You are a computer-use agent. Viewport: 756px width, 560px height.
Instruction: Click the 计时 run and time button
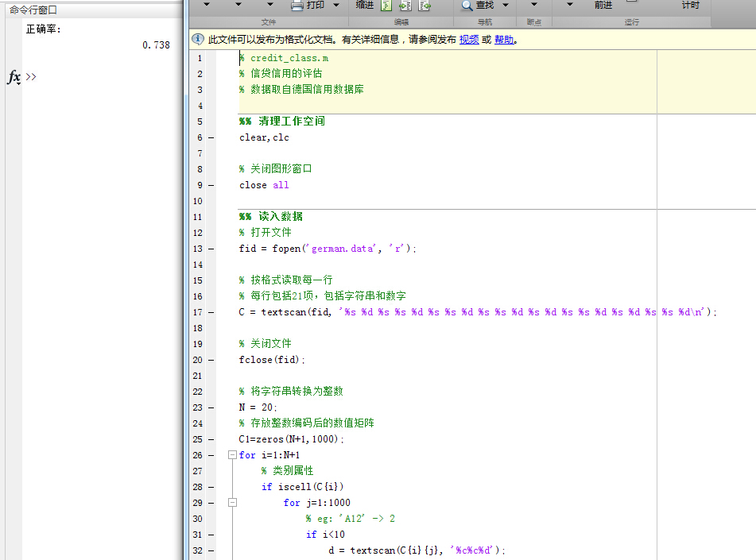tap(691, 5)
